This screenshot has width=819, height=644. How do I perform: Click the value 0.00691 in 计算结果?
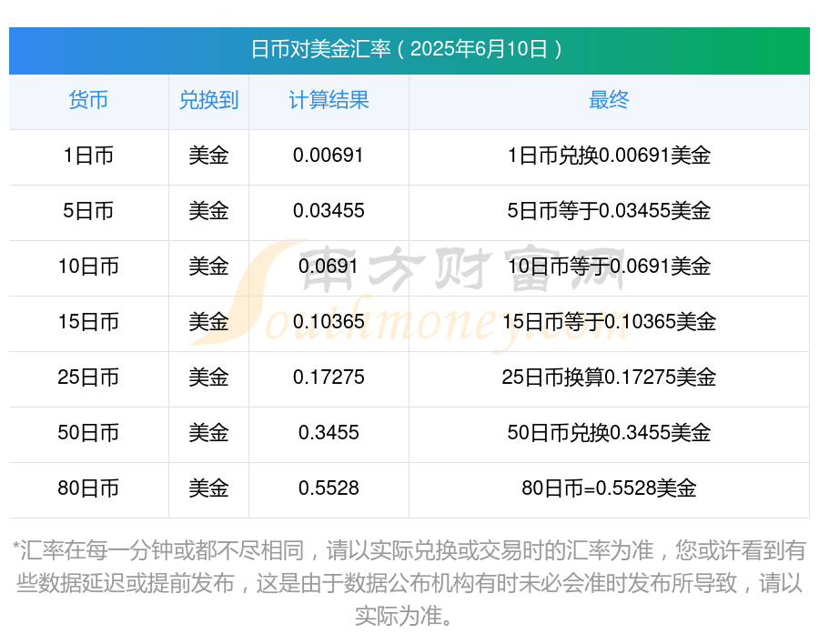(x=329, y=156)
